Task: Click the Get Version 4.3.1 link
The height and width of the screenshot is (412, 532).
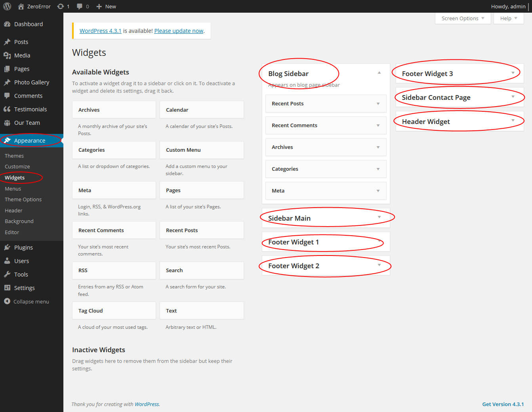Action: point(503,404)
